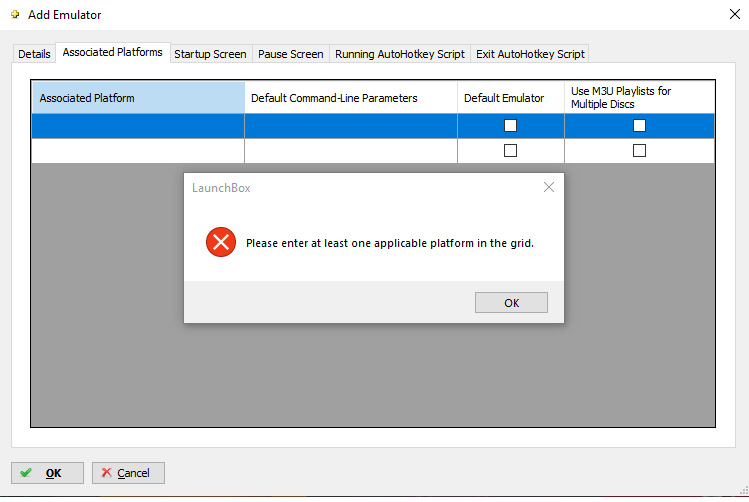Go to Running AutoHotkey Script tab
Viewport: 749px width, 502px height.
pyautogui.click(x=400, y=54)
